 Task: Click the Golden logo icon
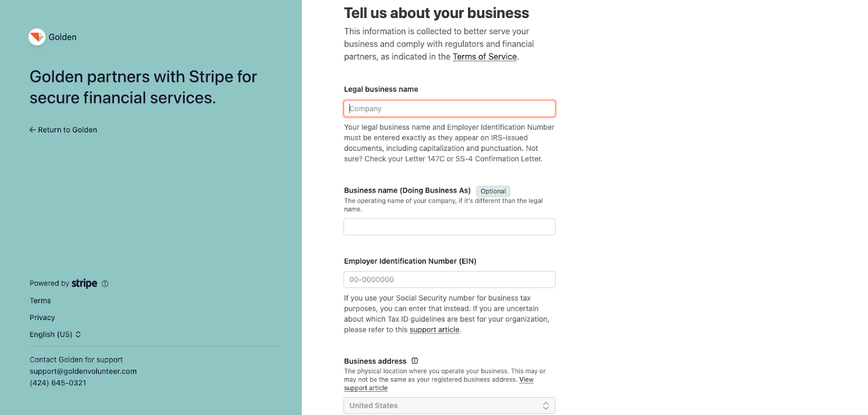click(x=37, y=37)
